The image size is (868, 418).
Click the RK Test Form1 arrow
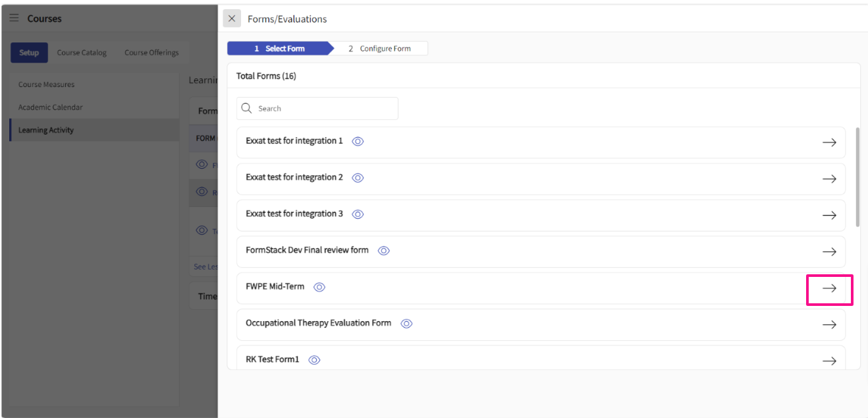829,361
